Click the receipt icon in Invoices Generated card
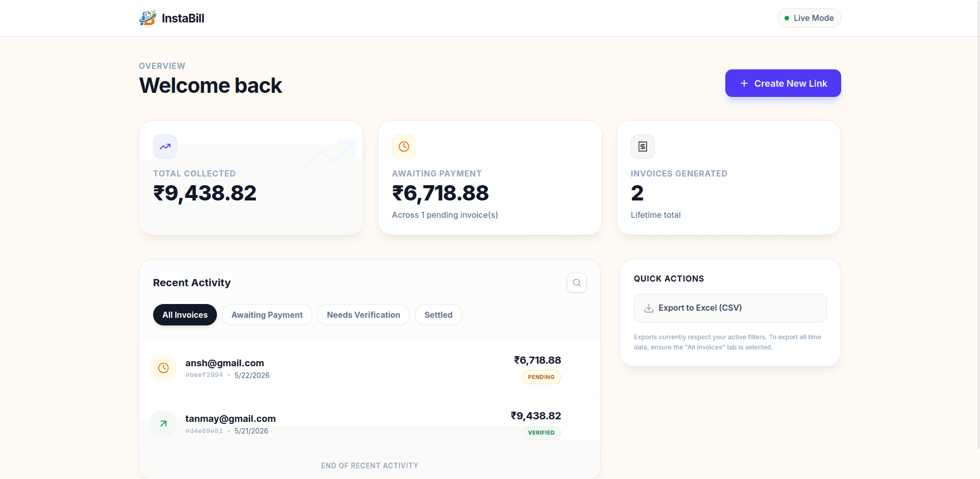Viewport: 980px width, 479px height. coord(643,147)
